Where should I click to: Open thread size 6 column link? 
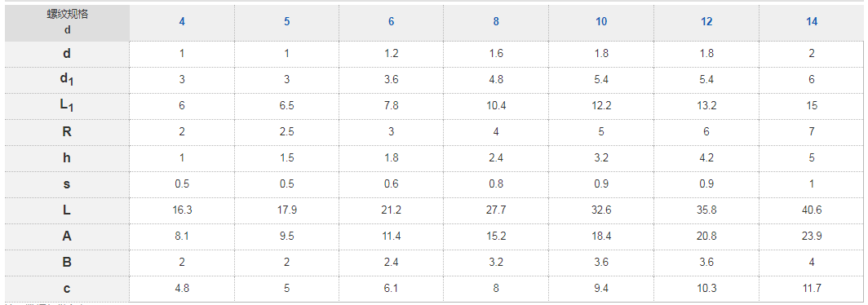[392, 21]
